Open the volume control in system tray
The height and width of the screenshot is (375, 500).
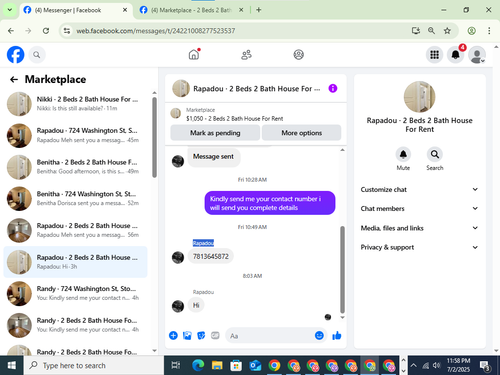(x=437, y=365)
